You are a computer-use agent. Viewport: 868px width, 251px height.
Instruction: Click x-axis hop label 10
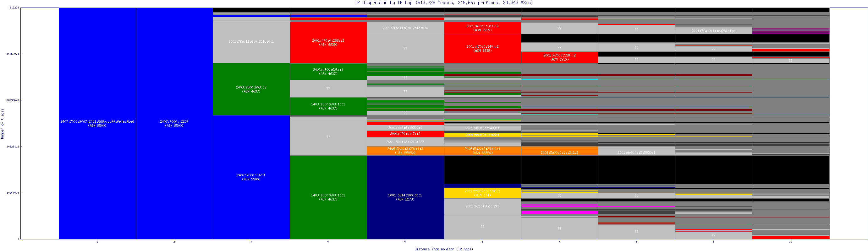(790, 242)
